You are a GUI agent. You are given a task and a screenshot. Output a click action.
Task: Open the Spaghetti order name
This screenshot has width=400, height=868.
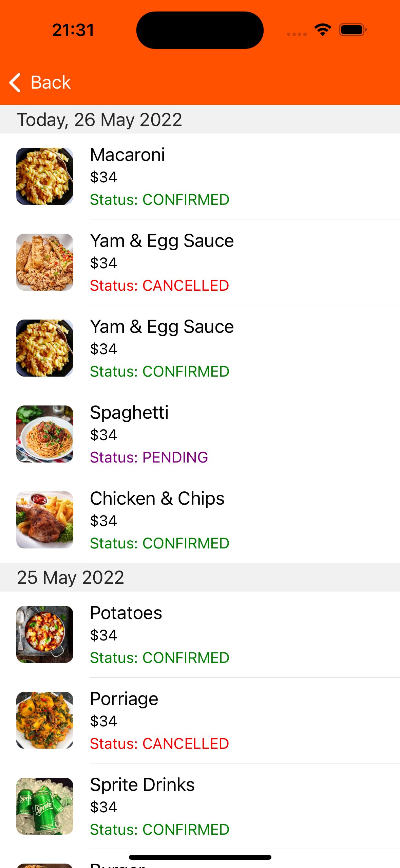tap(129, 413)
